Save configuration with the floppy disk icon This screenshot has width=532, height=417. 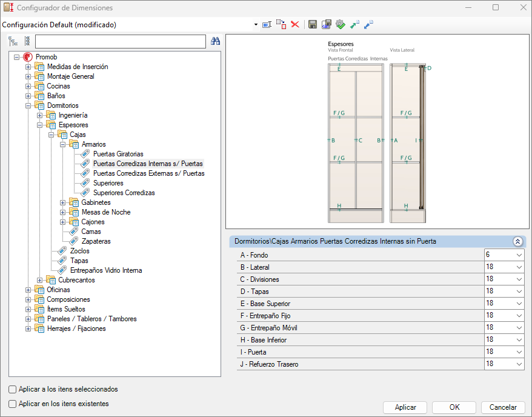click(313, 24)
